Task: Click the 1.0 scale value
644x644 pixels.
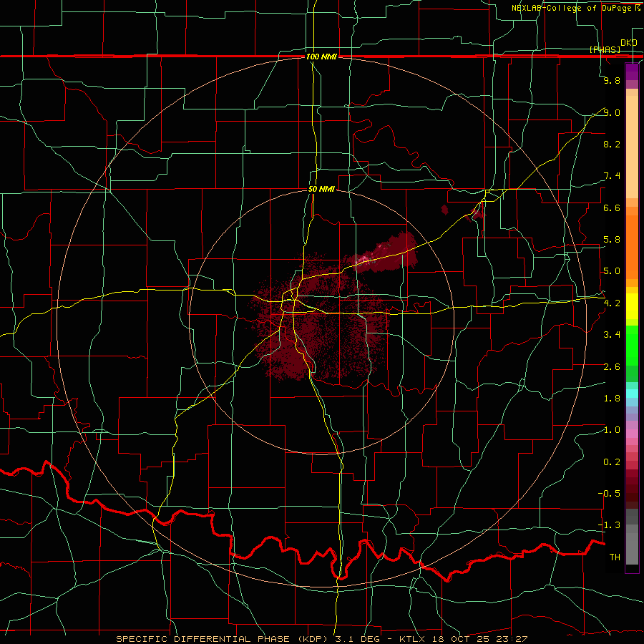Action: (612, 430)
